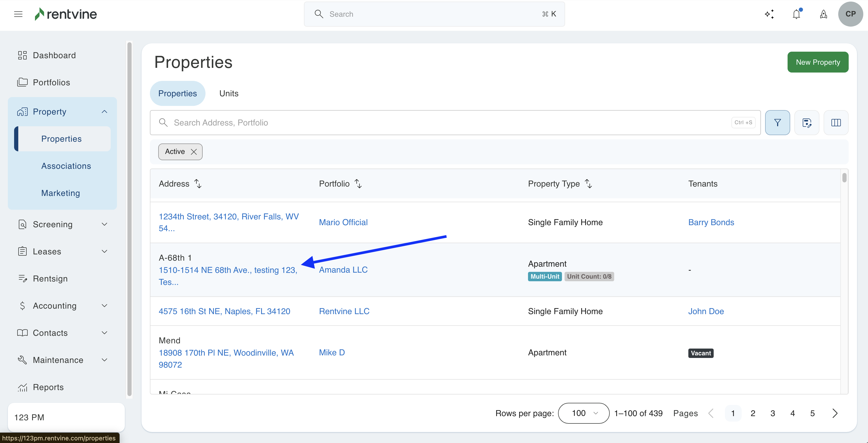This screenshot has width=868, height=443.
Task: Click the rocket icon in top bar
Action: tap(824, 14)
